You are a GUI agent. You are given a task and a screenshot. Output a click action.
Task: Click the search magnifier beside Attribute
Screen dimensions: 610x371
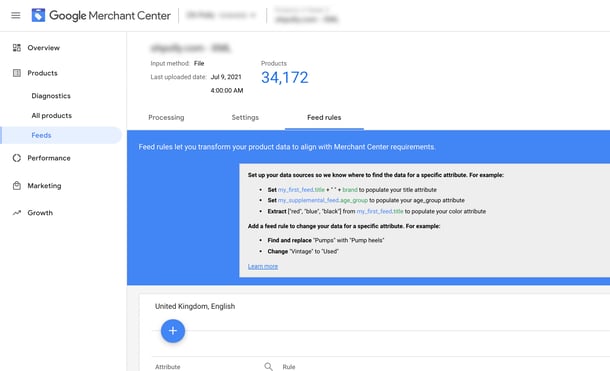[x=268, y=366]
